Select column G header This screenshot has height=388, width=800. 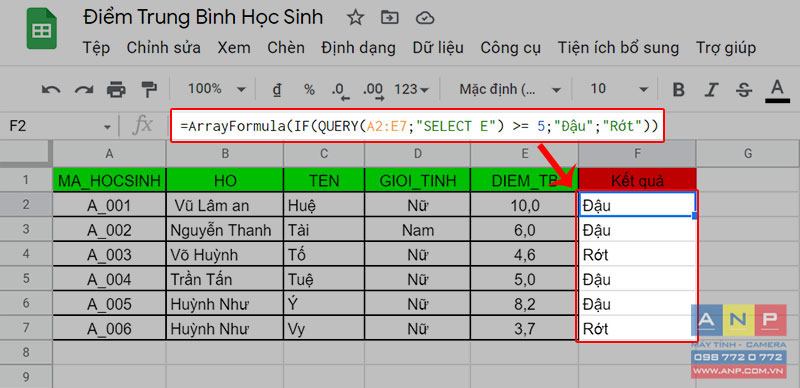click(x=748, y=153)
